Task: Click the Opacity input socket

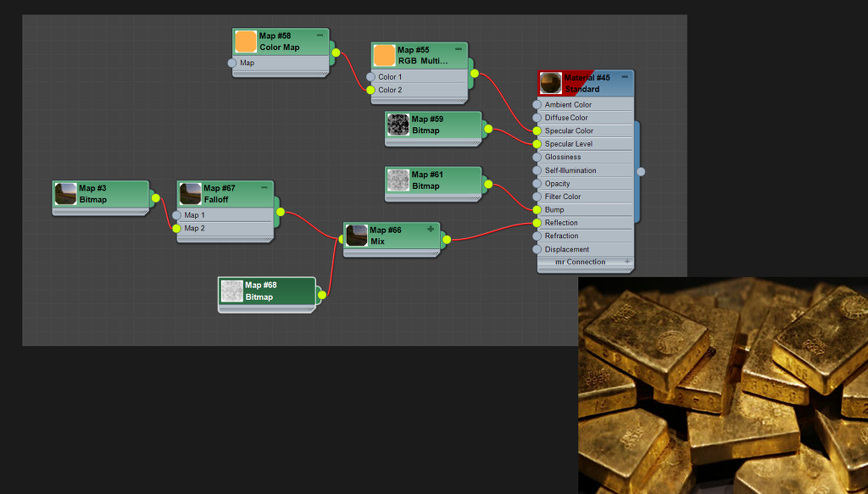Action: (x=537, y=184)
